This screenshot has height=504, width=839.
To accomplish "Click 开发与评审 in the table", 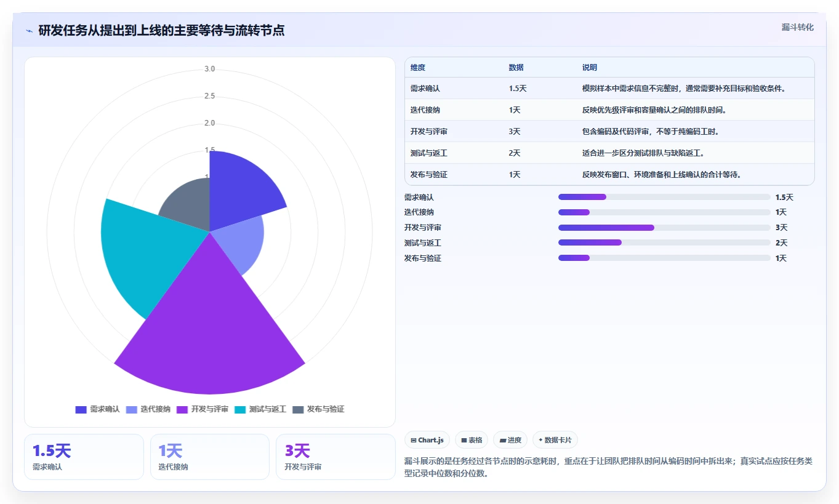I will click(x=429, y=132).
